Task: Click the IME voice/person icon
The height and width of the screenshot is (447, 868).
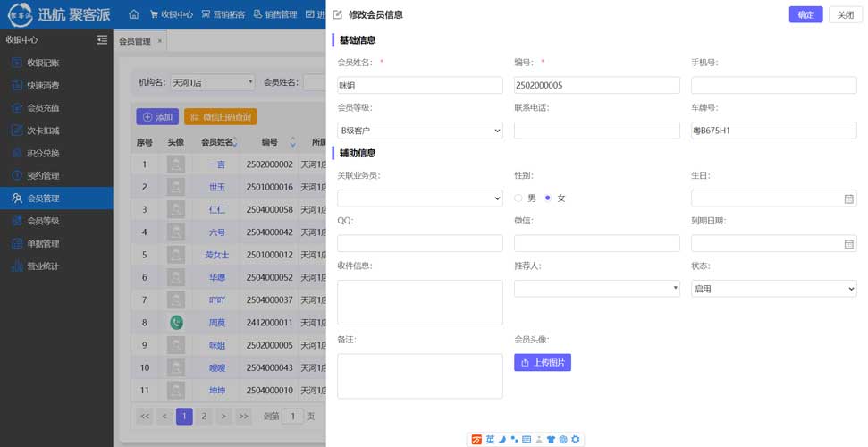Action: (539, 440)
